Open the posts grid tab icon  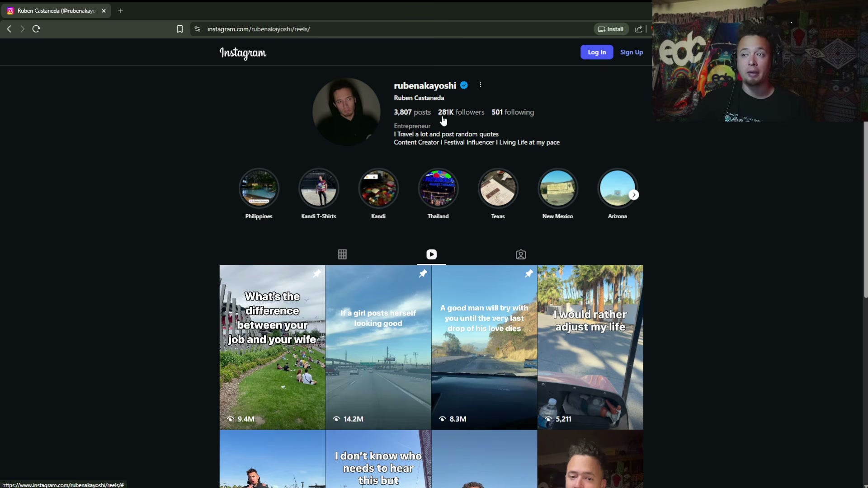click(x=342, y=254)
